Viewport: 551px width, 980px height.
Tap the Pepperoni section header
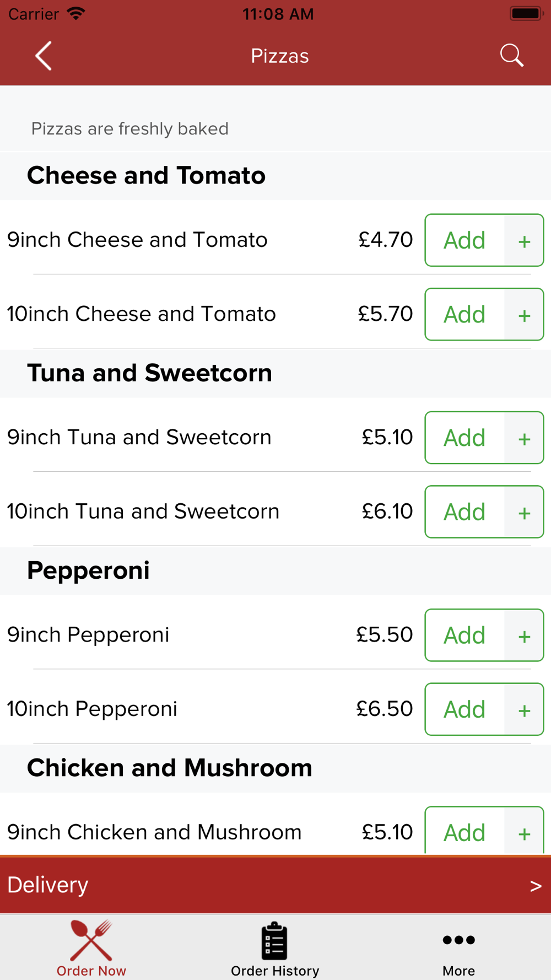point(88,570)
